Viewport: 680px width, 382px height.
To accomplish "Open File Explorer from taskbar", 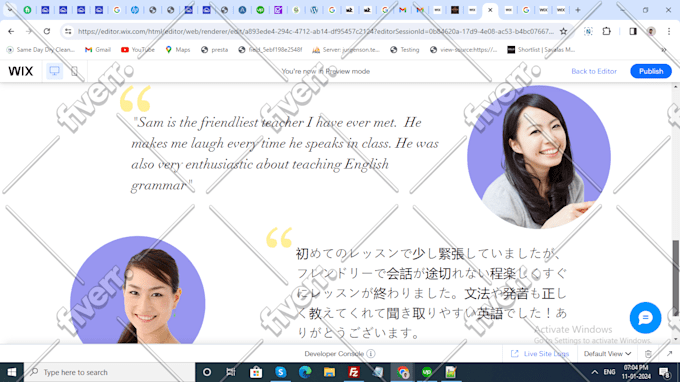I will pyautogui.click(x=329, y=372).
